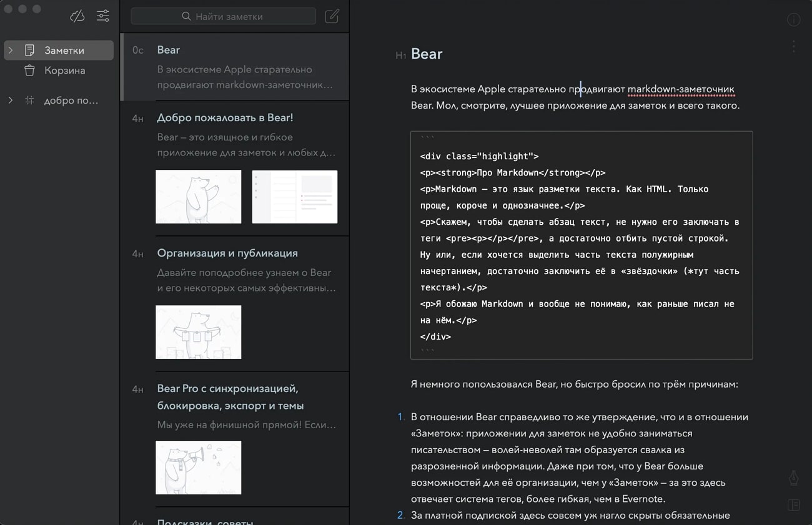Click list number 1. in editor

point(401,417)
